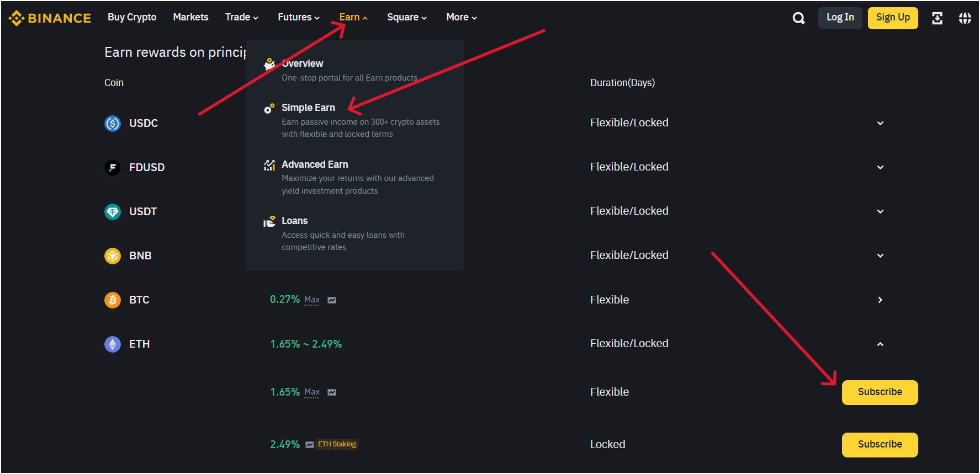Collapse the ETH row chevron
The height and width of the screenshot is (474, 980).
coord(880,344)
